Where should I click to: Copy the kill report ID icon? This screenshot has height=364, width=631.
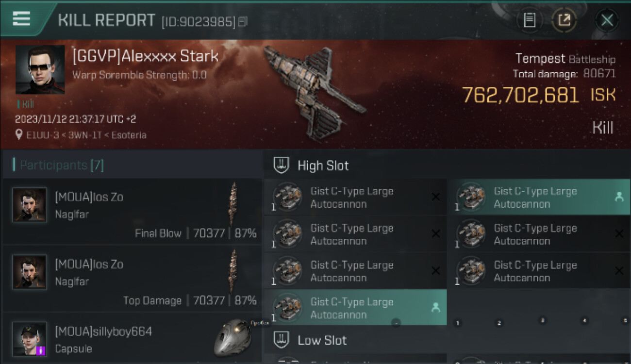point(243,21)
